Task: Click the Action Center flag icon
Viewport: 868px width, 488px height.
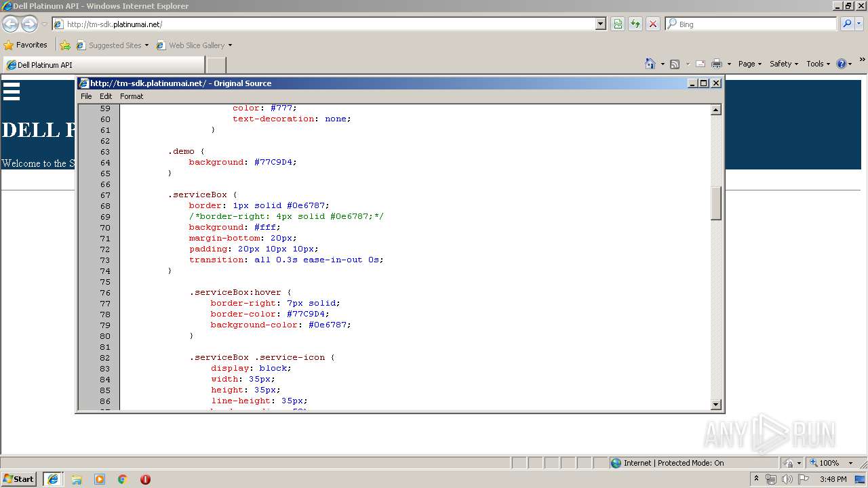Action: 804,479
